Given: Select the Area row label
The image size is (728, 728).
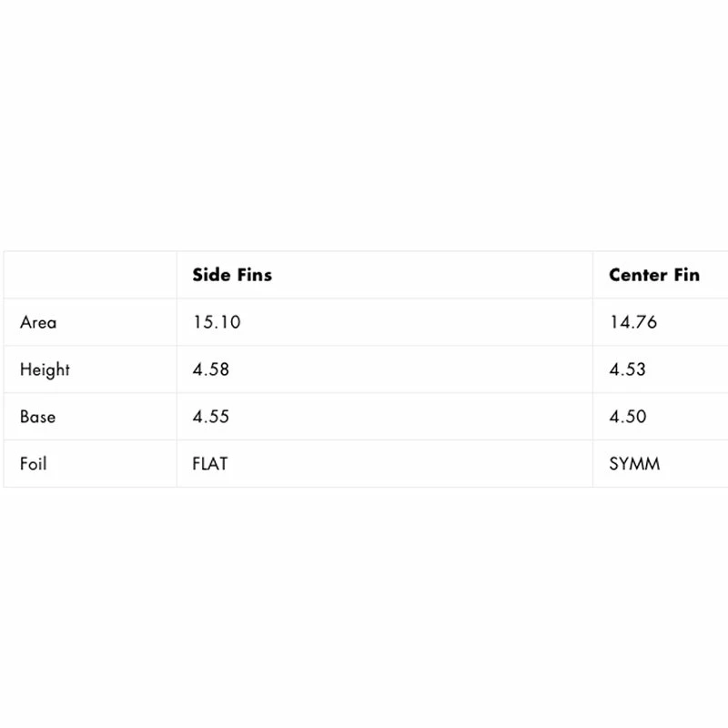Looking at the screenshot, I should click(x=37, y=322).
